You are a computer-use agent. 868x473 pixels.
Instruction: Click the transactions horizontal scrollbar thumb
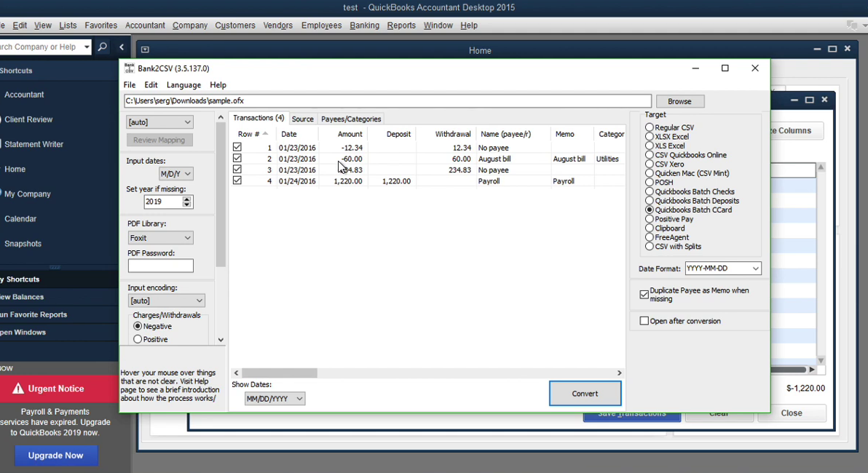click(x=280, y=373)
